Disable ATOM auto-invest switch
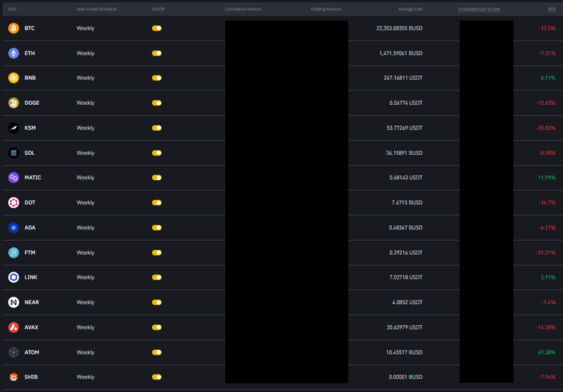This screenshot has height=392, width=563. tap(157, 353)
